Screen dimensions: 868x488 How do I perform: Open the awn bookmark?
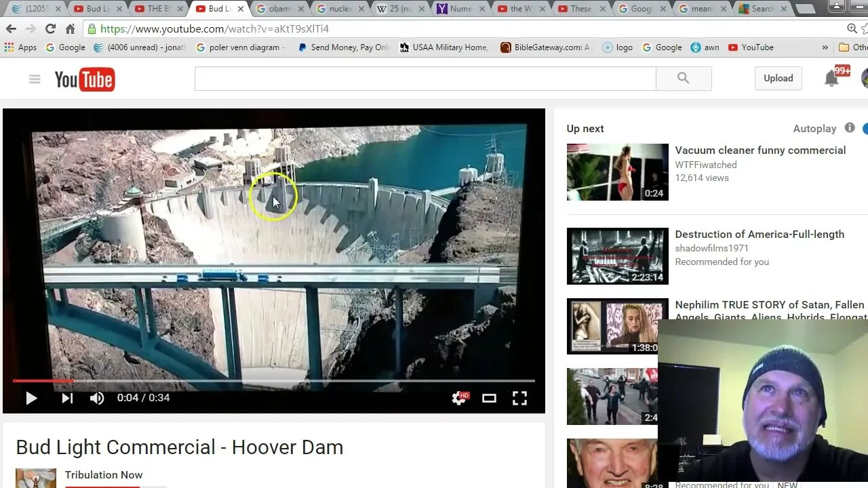click(x=705, y=47)
